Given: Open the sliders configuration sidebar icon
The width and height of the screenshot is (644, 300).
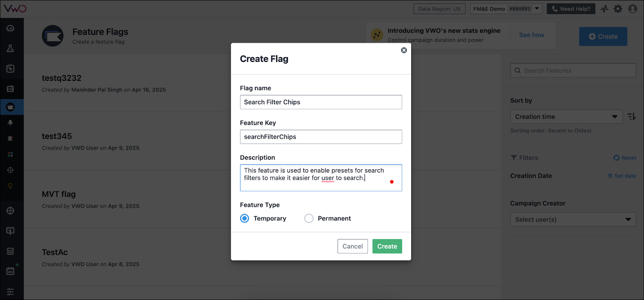Looking at the screenshot, I should pyautogui.click(x=10, y=292).
